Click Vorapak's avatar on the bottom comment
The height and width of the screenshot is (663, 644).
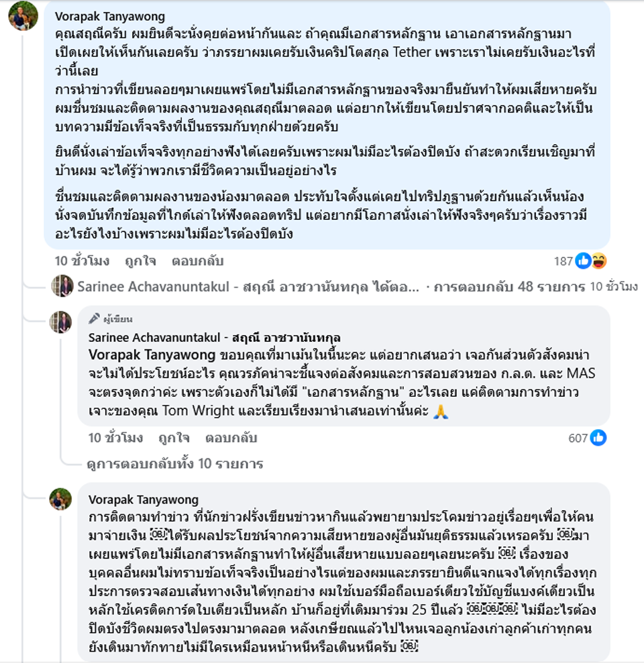[x=61, y=499]
